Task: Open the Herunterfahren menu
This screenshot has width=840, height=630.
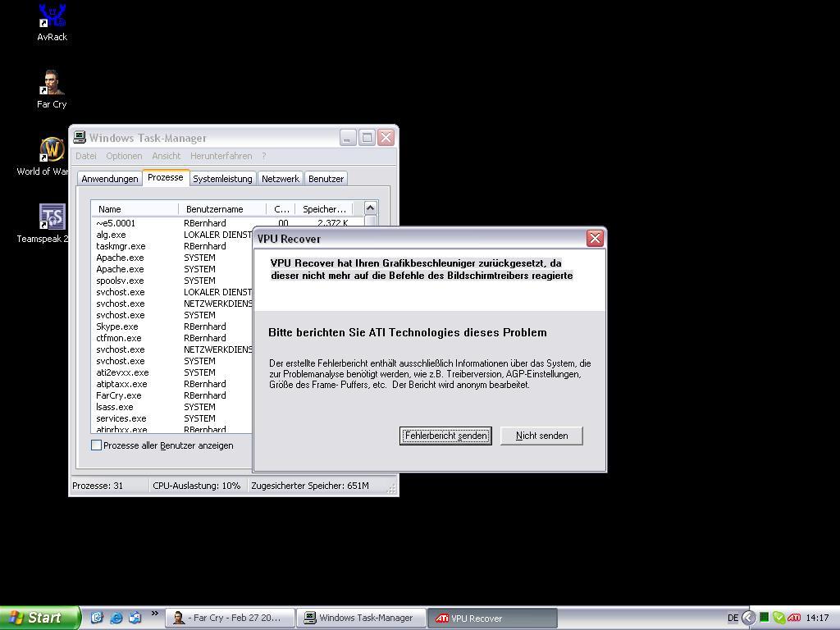Action: click(x=221, y=156)
